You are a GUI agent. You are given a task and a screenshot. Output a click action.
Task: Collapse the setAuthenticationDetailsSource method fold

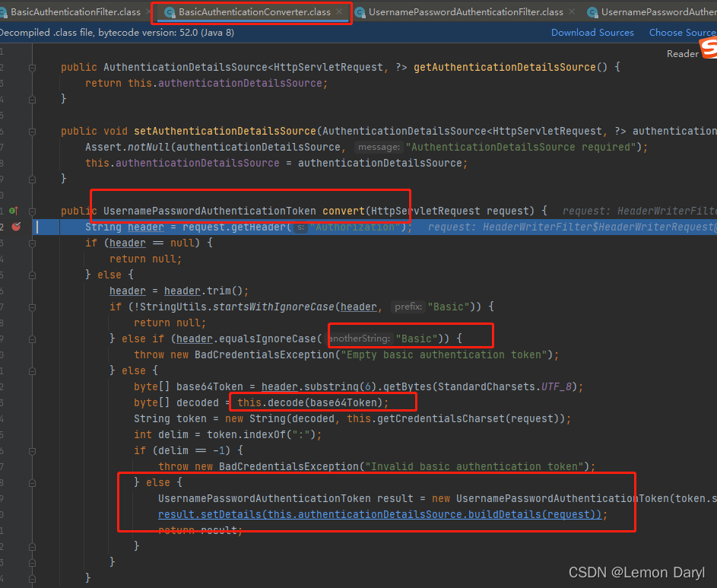33,132
